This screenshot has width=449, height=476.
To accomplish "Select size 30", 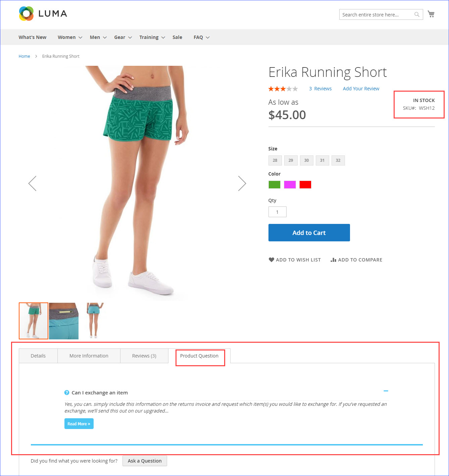I will click(306, 160).
